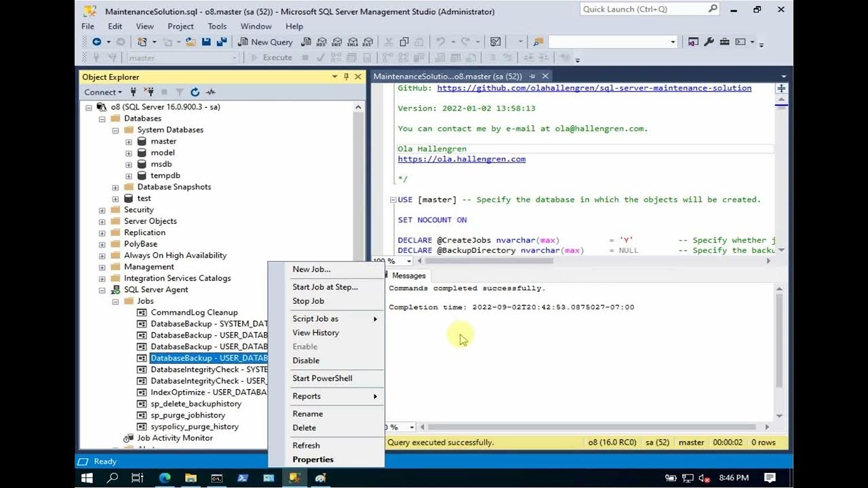Screen dimensions: 868x488
Task: Click the New Query toolbar button
Action: [x=265, y=42]
